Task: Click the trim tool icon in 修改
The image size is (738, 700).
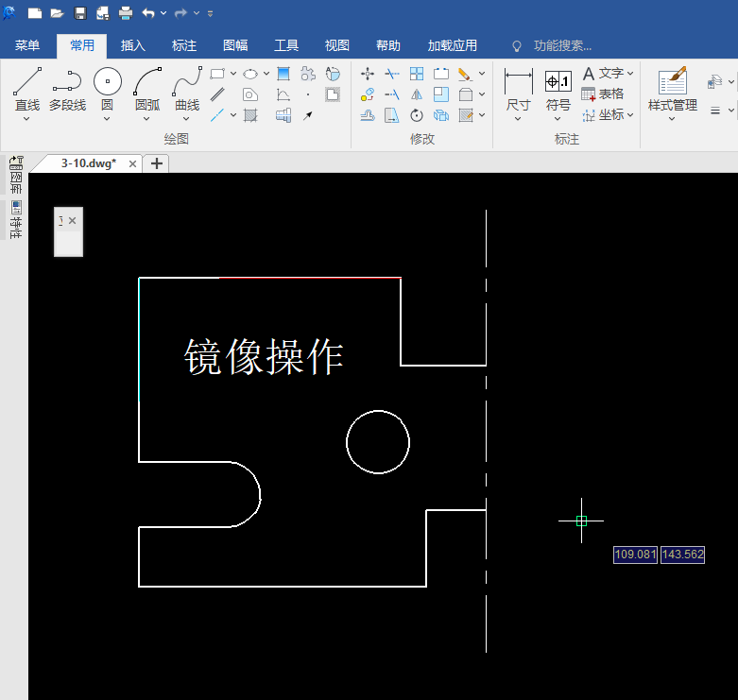Action: coord(392,74)
